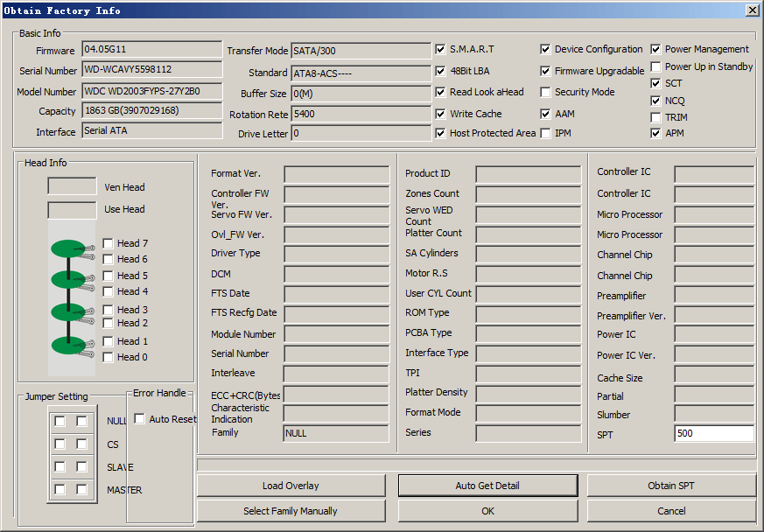This screenshot has height=532, width=764.
Task: Click the Obtain SPT button
Action: tap(671, 486)
